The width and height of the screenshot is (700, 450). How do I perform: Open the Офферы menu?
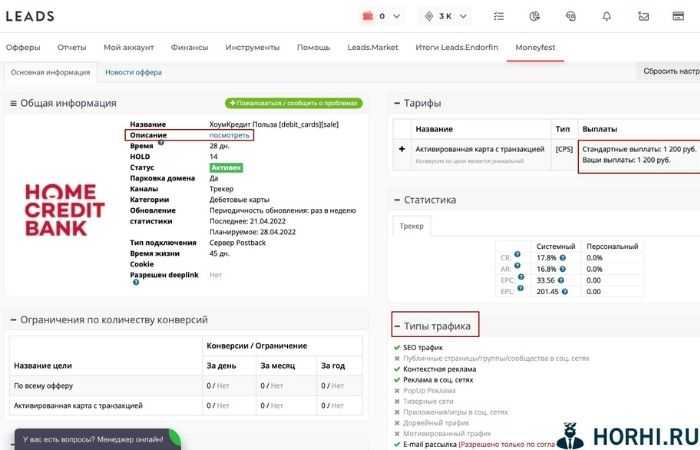click(23, 47)
